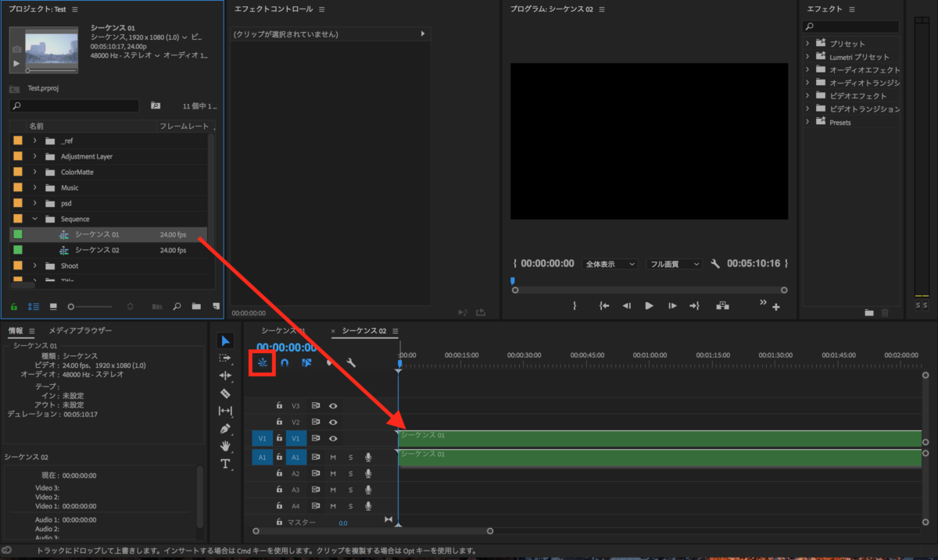Toggle the nest-sequences insert icon in timeline
The height and width of the screenshot is (560, 938).
click(263, 363)
